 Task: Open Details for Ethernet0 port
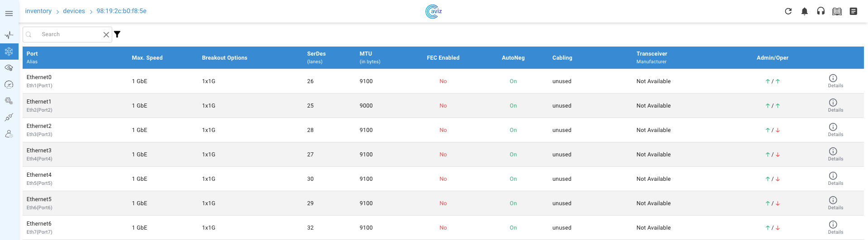click(833, 80)
